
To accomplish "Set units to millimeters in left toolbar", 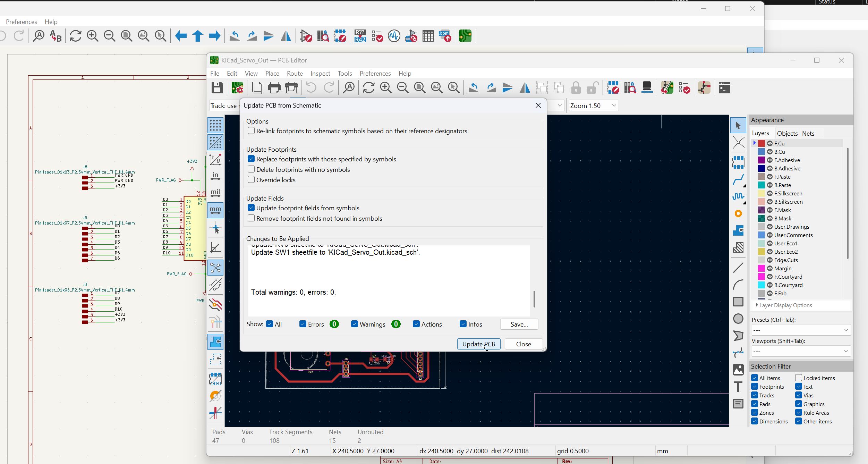I will [216, 210].
